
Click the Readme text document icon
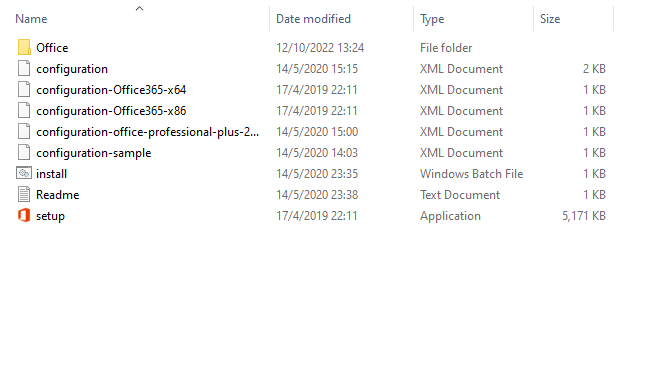pos(24,195)
